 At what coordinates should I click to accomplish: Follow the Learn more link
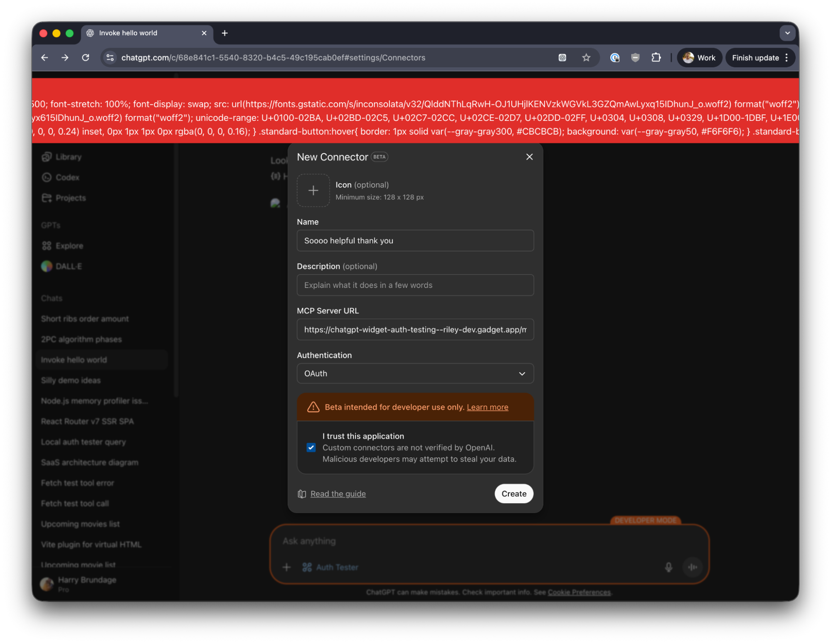pos(487,407)
